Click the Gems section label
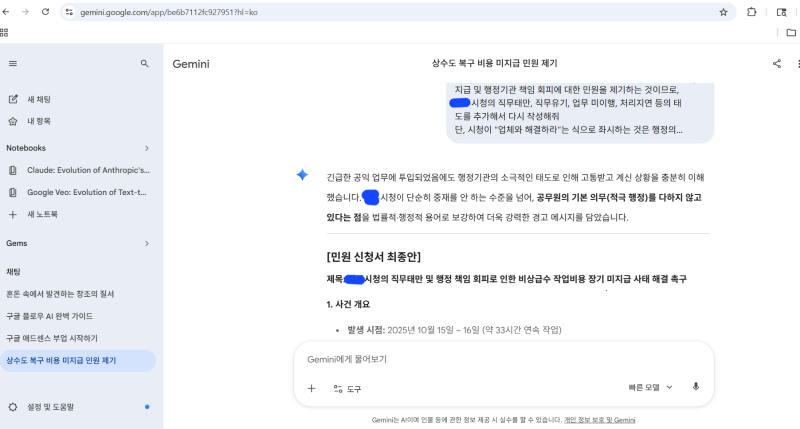This screenshot has width=800, height=429. click(17, 243)
